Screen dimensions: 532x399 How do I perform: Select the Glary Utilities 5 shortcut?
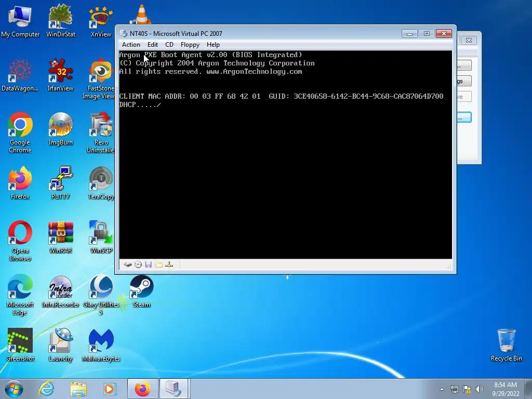(x=101, y=295)
